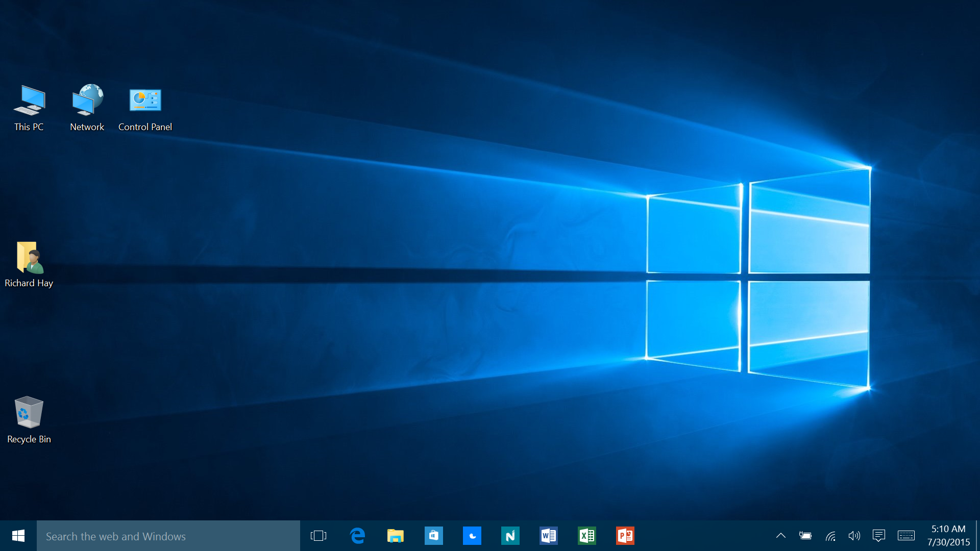Expand hidden system tray icons
This screenshot has width=980, height=551.
[x=780, y=536]
